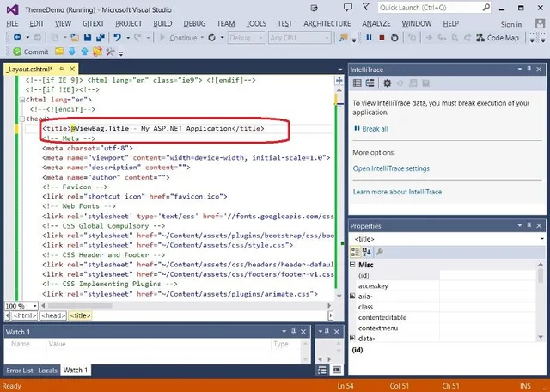Restart the debugging session
550x392 pixels.
[x=394, y=37]
